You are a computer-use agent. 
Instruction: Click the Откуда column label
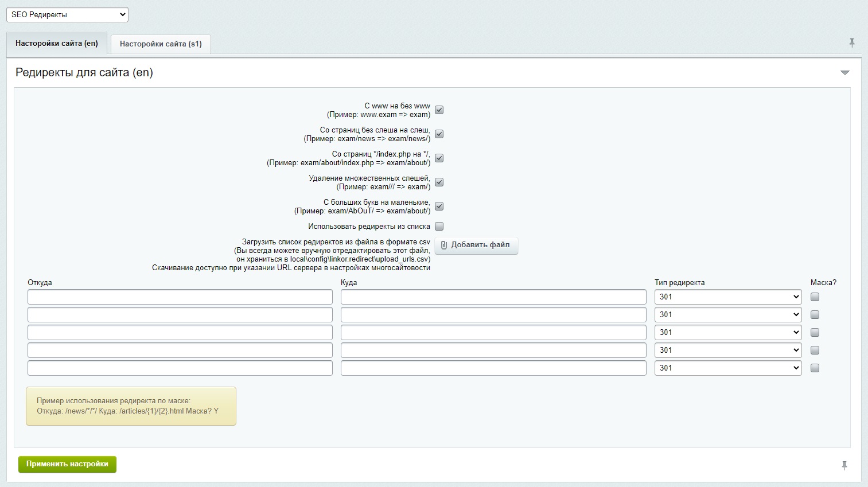pyautogui.click(x=40, y=282)
